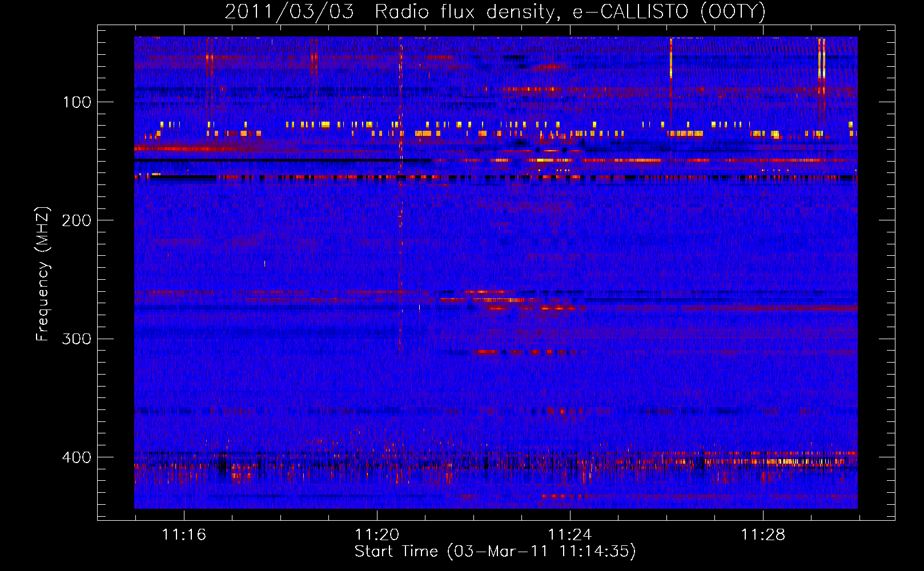
Task: Click the Start Time axis caption
Action: pyautogui.click(x=495, y=552)
